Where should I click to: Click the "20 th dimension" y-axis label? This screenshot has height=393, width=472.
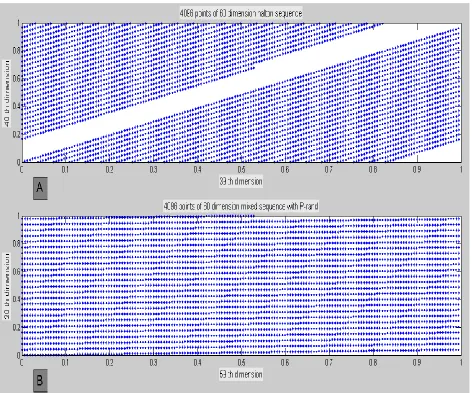click(x=7, y=286)
